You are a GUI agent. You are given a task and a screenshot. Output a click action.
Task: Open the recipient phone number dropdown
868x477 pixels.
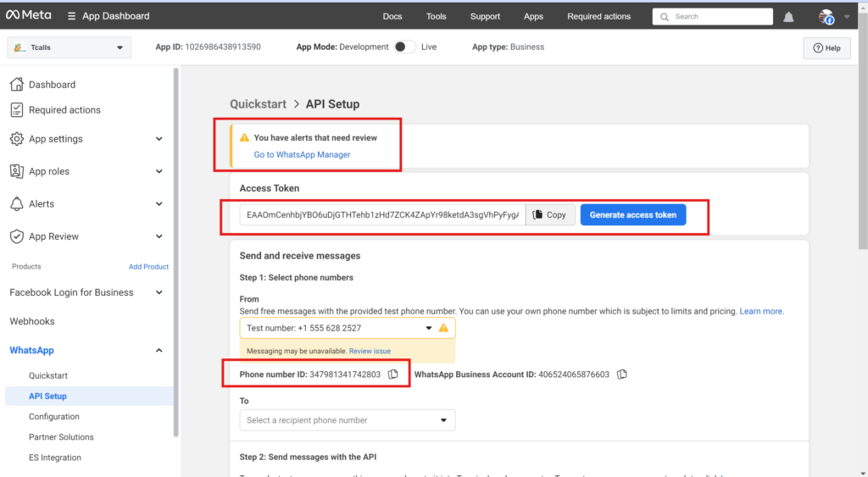click(347, 420)
